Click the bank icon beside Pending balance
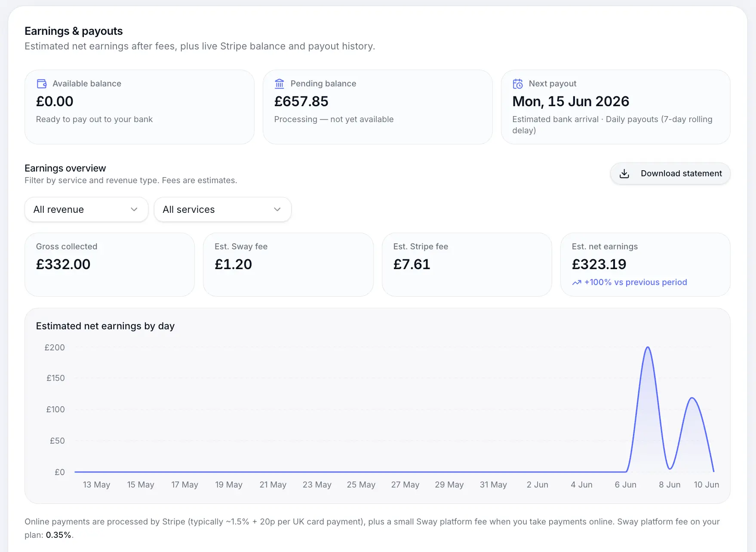Screen dimensions: 756x552 [280, 83]
